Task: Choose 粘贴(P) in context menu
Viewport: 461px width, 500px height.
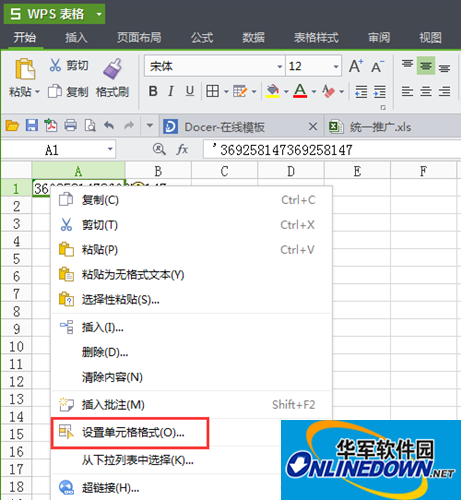Action: (192, 250)
